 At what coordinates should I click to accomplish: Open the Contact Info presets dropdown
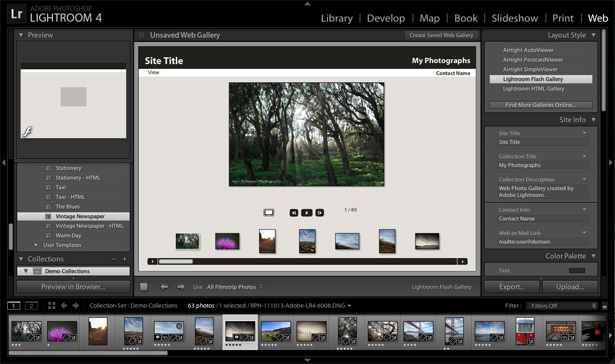coord(584,210)
